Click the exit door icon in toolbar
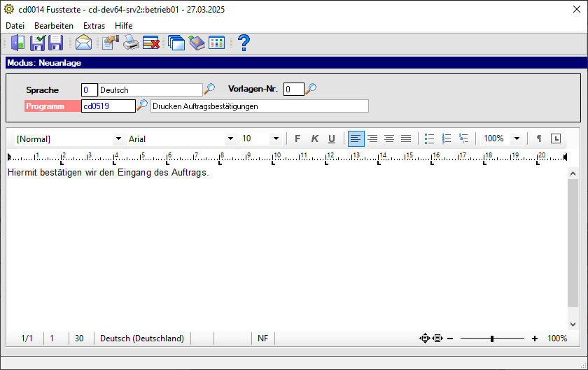Image resolution: width=588 pixels, height=370 pixels. [x=17, y=43]
